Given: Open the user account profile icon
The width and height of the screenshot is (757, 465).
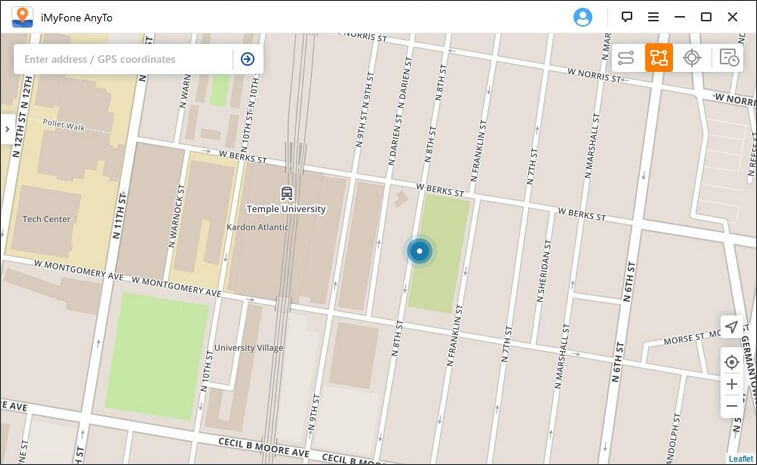Looking at the screenshot, I should (582, 17).
